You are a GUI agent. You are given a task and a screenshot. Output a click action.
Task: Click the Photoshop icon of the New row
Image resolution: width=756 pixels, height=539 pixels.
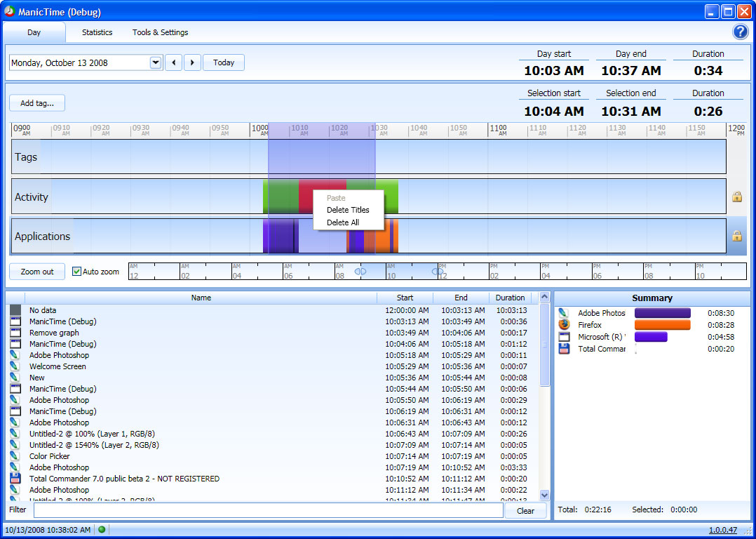(x=15, y=378)
